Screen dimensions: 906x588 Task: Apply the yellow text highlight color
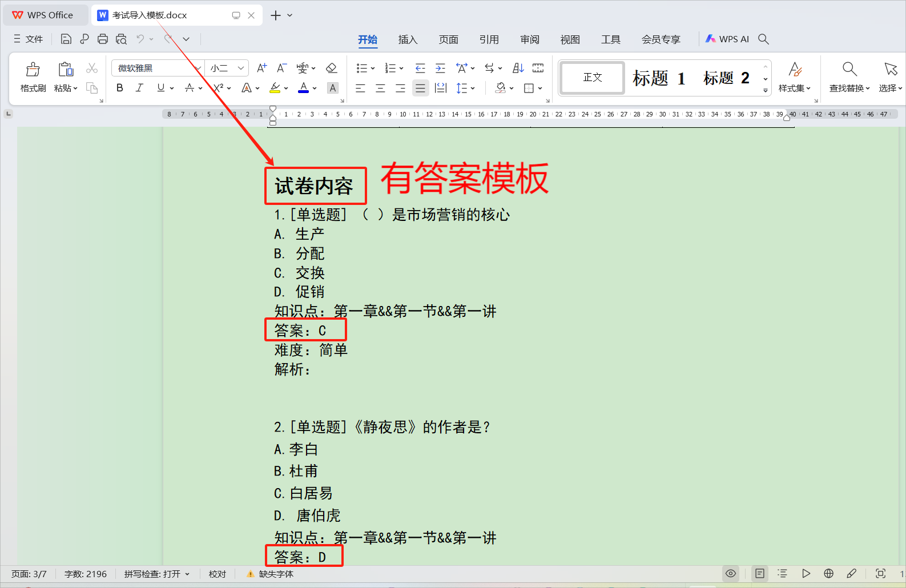coord(275,88)
